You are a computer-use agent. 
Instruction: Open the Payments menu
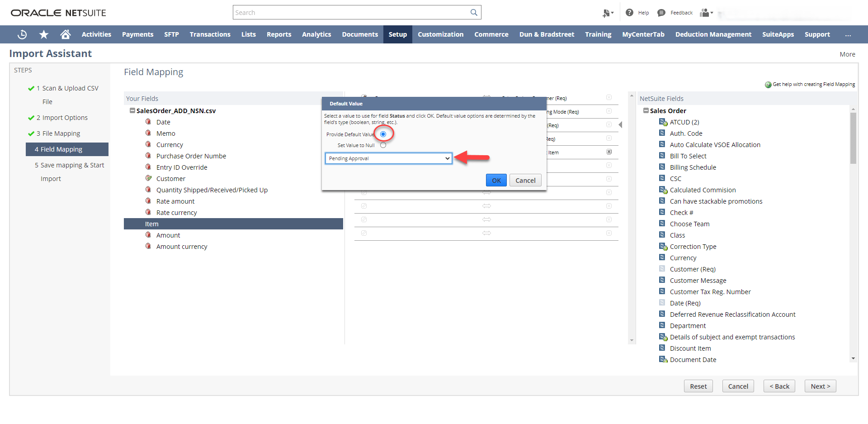[x=137, y=34]
